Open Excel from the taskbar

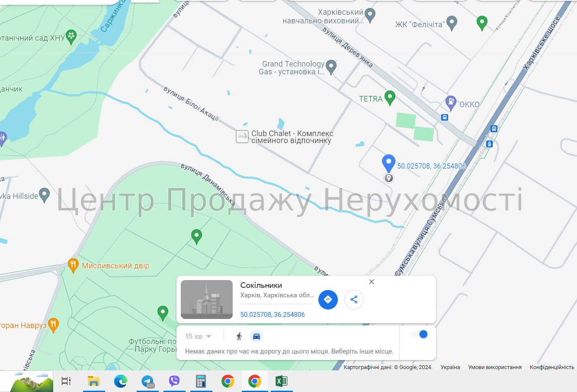tap(282, 381)
